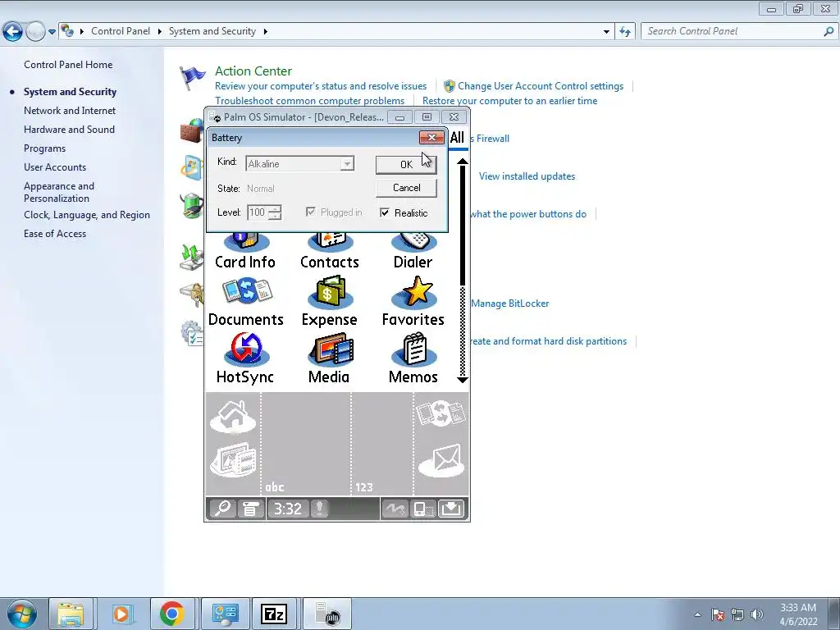Tap the screen rotation icon in status bar

[x=423, y=509]
